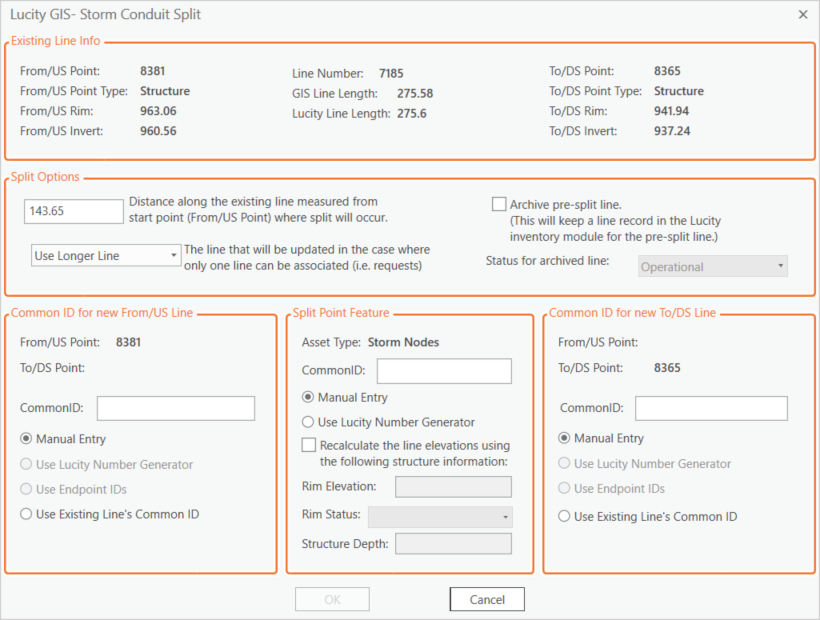Click CommonID field in Split Point Feature

pyautogui.click(x=444, y=371)
